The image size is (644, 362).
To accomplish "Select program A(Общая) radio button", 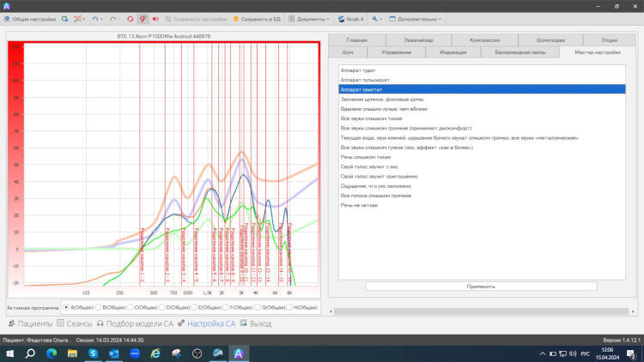I will click(x=66, y=307).
